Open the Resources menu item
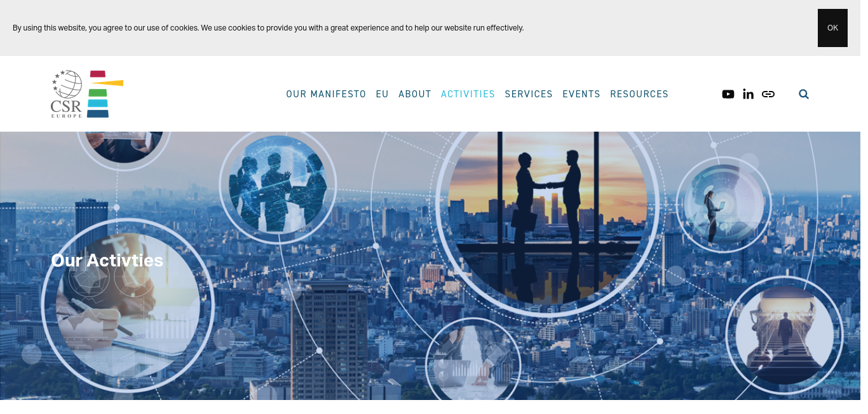The width and height of the screenshot is (868, 414). [x=639, y=94]
